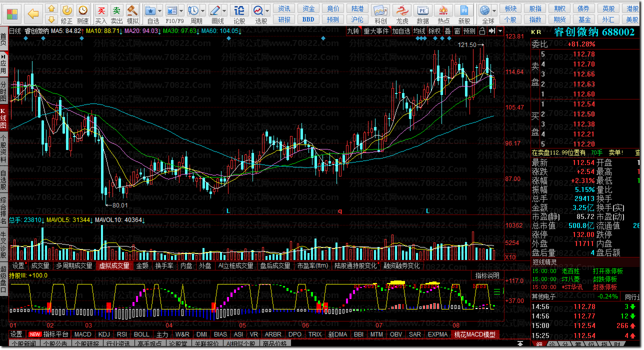Click the lock icon above the chart
644x350 pixels.
482,31
